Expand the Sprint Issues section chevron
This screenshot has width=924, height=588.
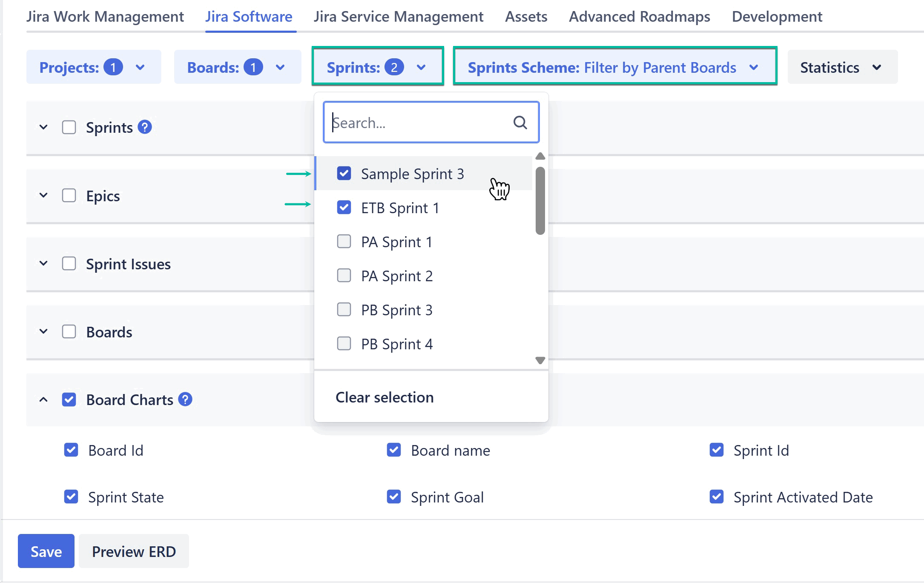coord(43,263)
